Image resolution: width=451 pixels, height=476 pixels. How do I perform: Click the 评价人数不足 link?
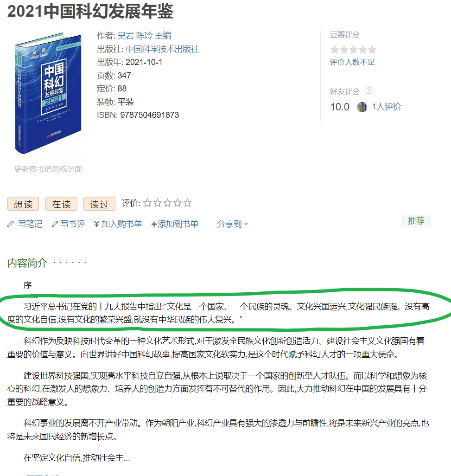[352, 62]
